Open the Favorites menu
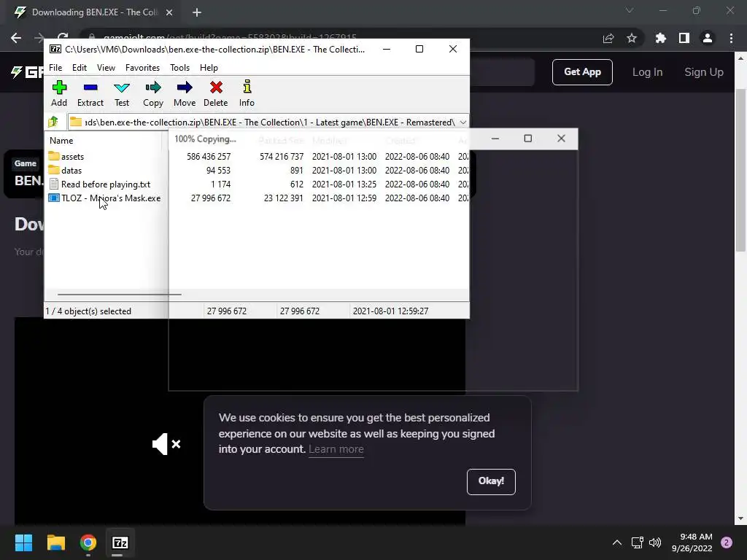Viewport: 747px width, 560px height. click(142, 68)
